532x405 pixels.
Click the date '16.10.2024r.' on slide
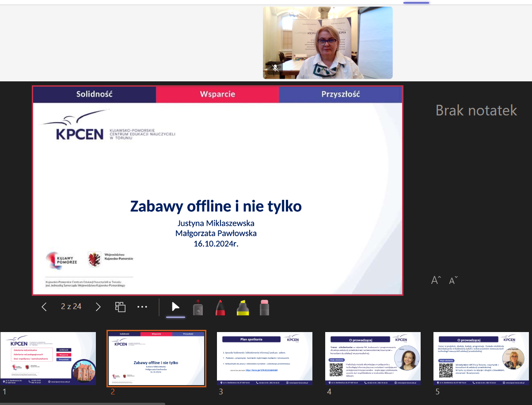click(216, 243)
